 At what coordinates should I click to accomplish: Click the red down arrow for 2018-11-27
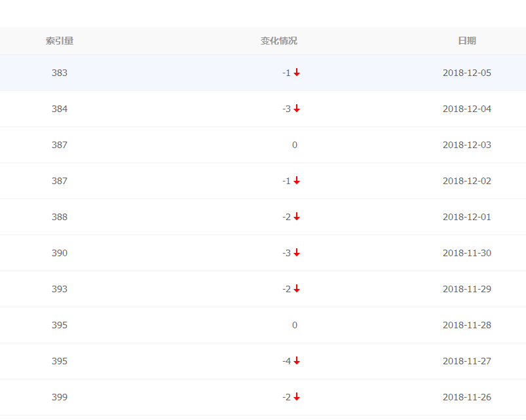tap(297, 361)
